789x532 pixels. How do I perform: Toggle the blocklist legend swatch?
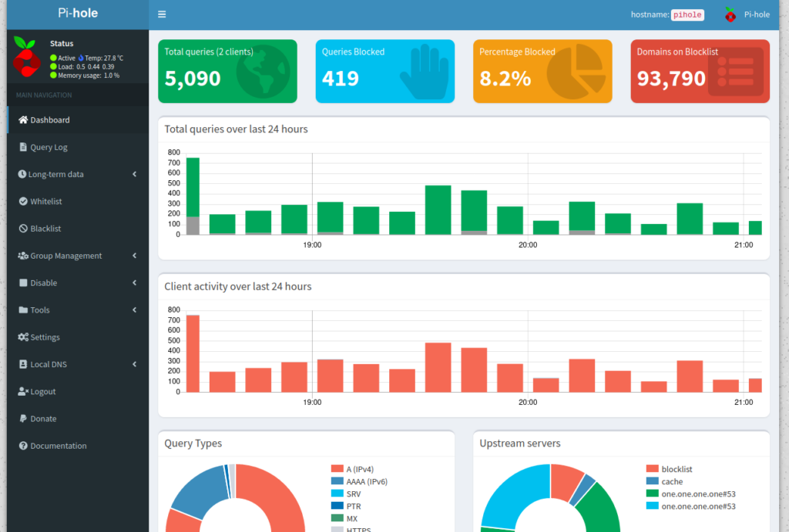coord(652,469)
